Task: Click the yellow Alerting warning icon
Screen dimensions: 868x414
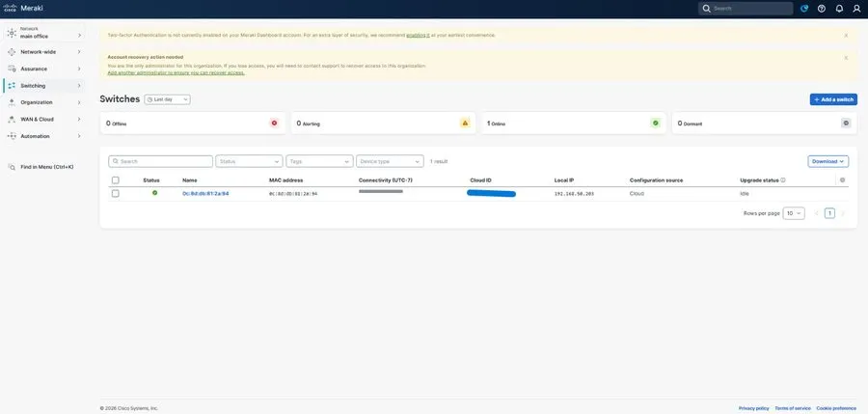Action: point(465,123)
